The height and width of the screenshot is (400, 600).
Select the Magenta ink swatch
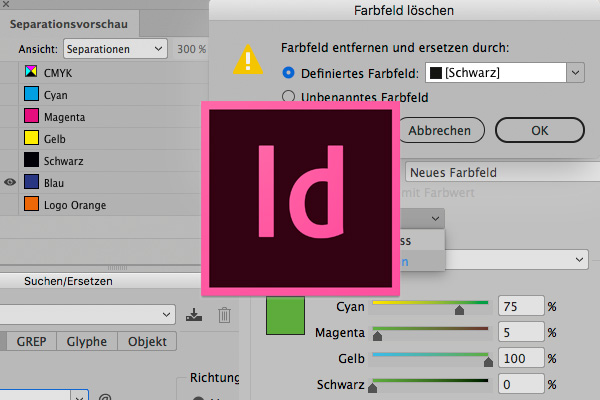pos(33,117)
